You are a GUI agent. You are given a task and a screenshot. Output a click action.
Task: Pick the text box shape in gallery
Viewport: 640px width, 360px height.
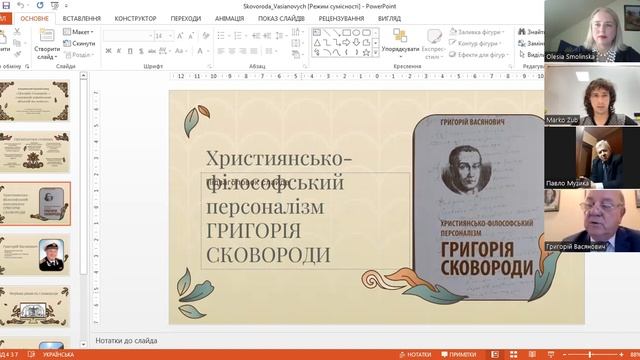point(317,32)
